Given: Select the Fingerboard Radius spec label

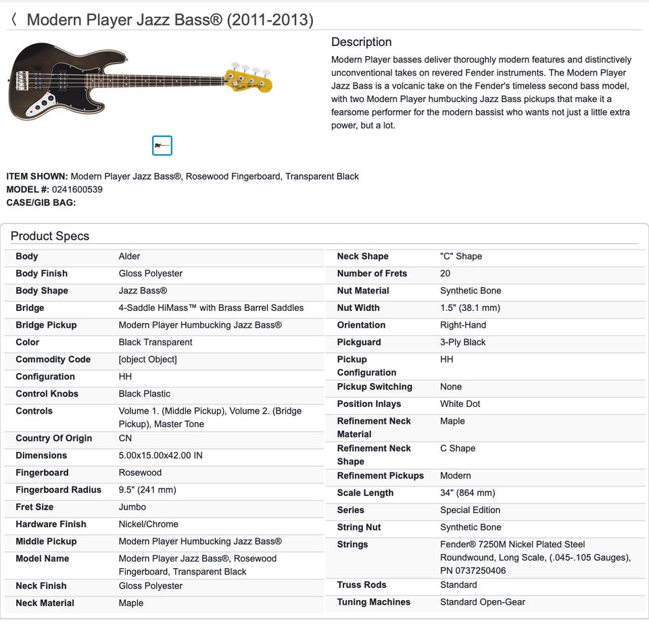Looking at the screenshot, I should (58, 490).
